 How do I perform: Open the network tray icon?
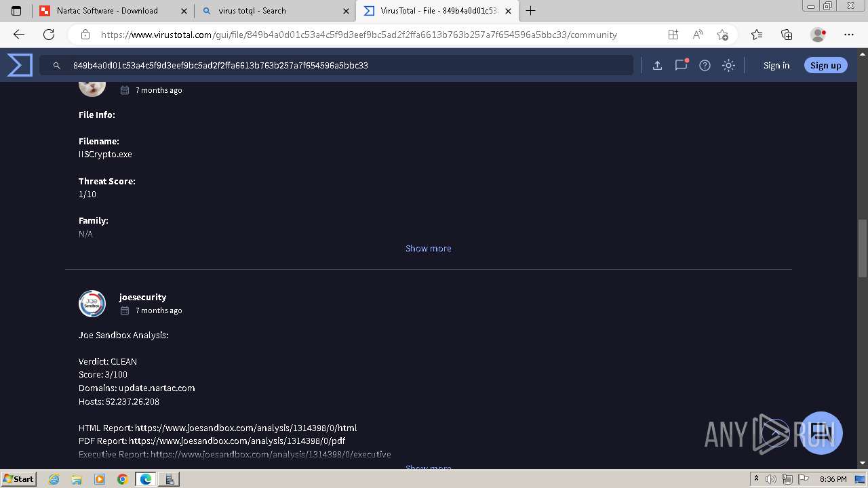coord(787,479)
